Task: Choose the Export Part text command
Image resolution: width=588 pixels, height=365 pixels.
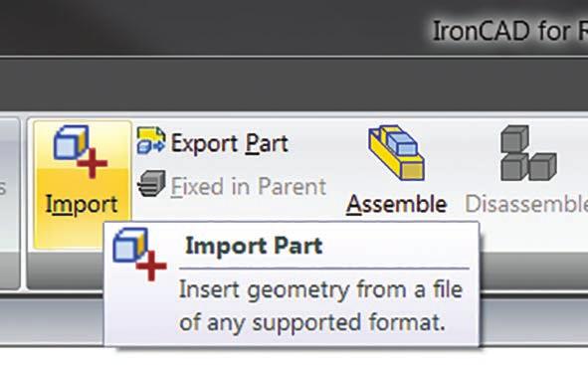Action: [x=229, y=143]
